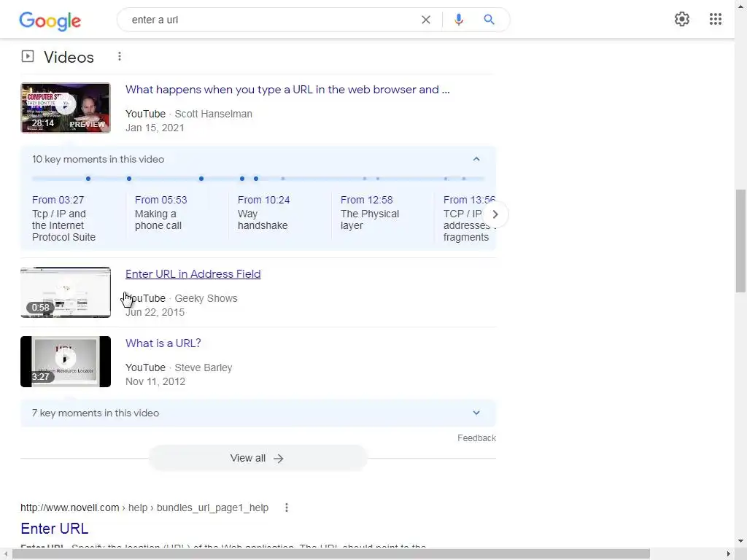The image size is (747, 560).
Task: Open "What happens when you type a URL" video
Action: point(287,90)
